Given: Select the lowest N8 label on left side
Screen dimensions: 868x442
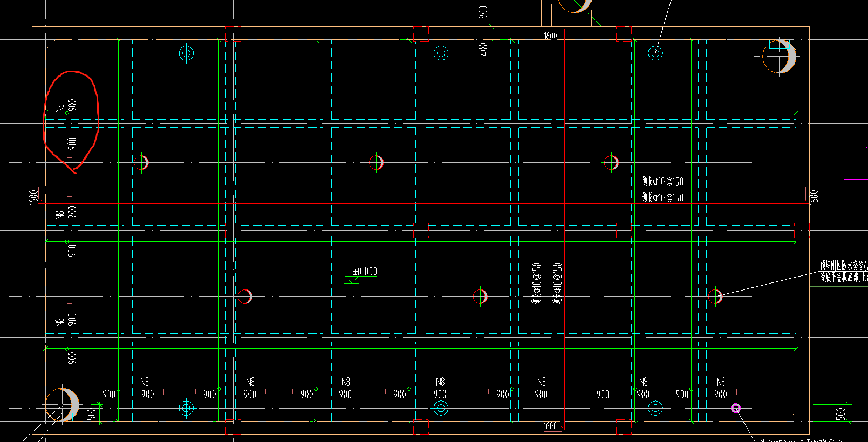Looking at the screenshot, I should pos(60,322).
